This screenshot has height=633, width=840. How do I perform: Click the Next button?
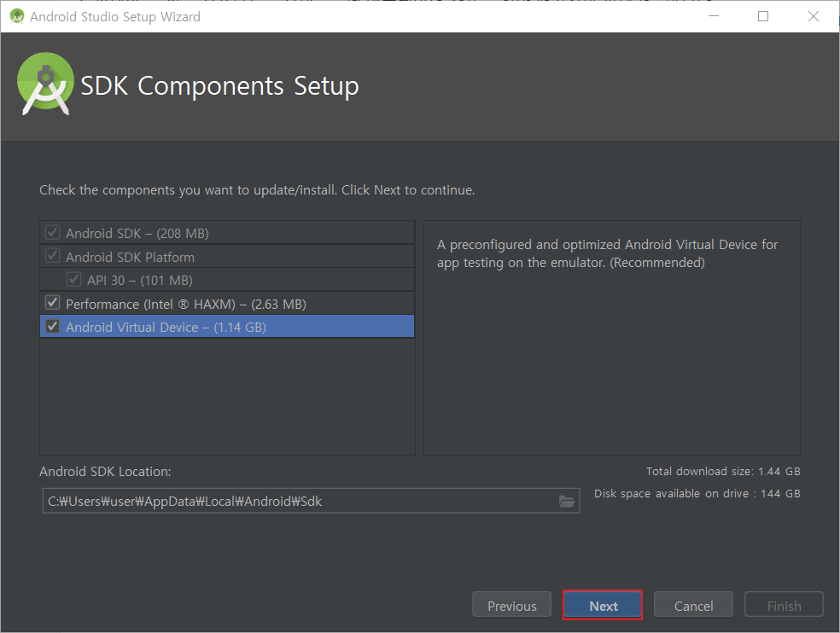[x=603, y=605]
